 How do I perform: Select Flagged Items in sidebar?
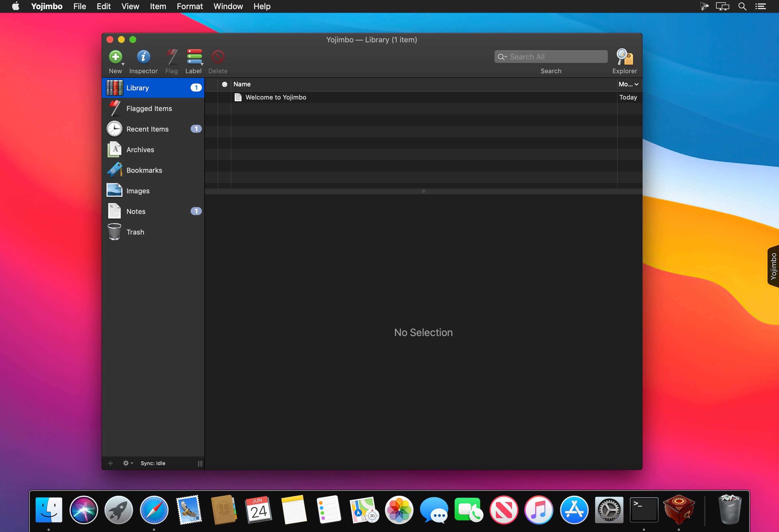[149, 108]
